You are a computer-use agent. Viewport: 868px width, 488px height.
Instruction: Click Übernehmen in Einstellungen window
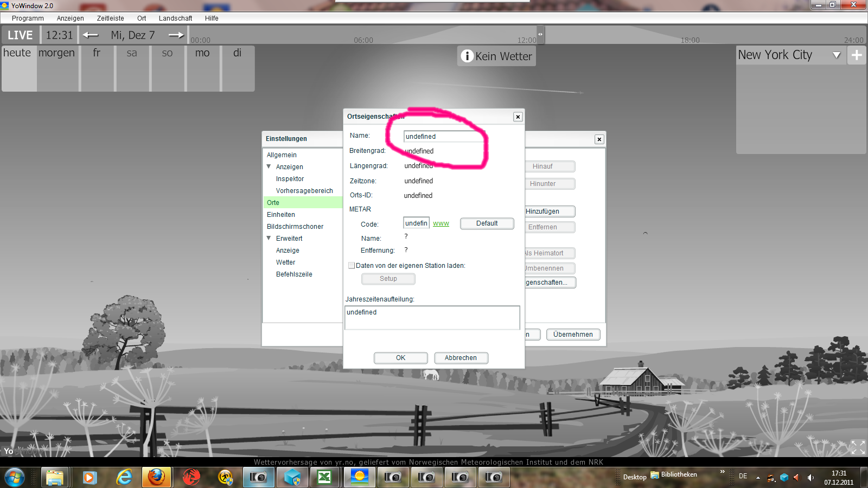(573, 335)
